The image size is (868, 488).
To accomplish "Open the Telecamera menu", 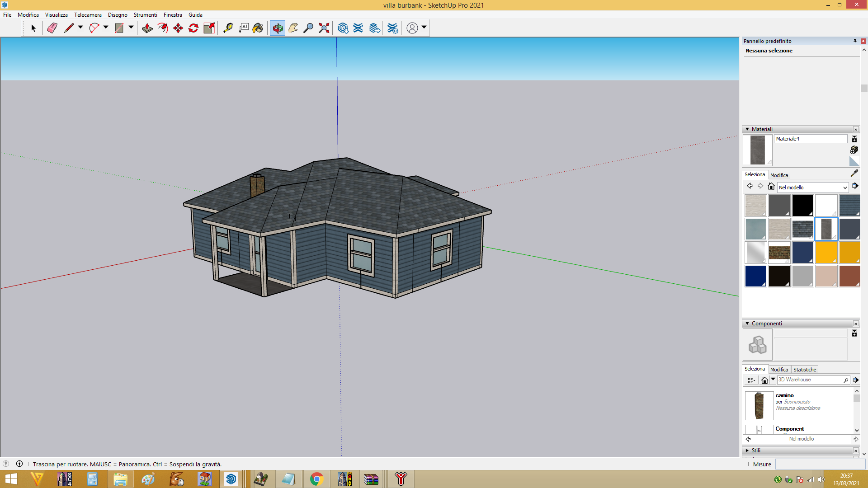I will point(88,15).
